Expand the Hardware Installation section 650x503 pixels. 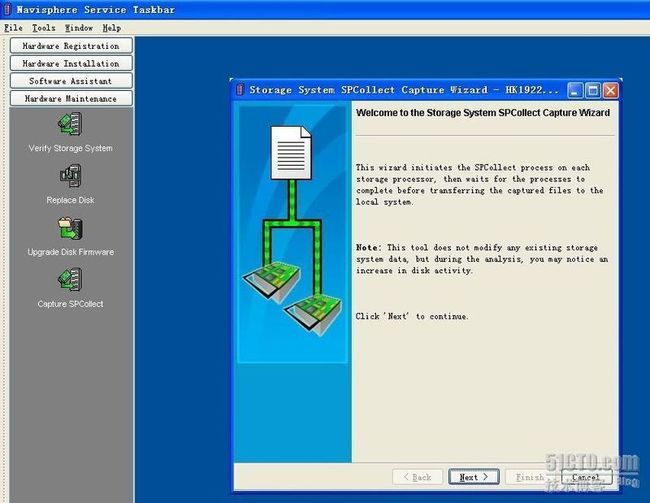pyautogui.click(x=71, y=63)
